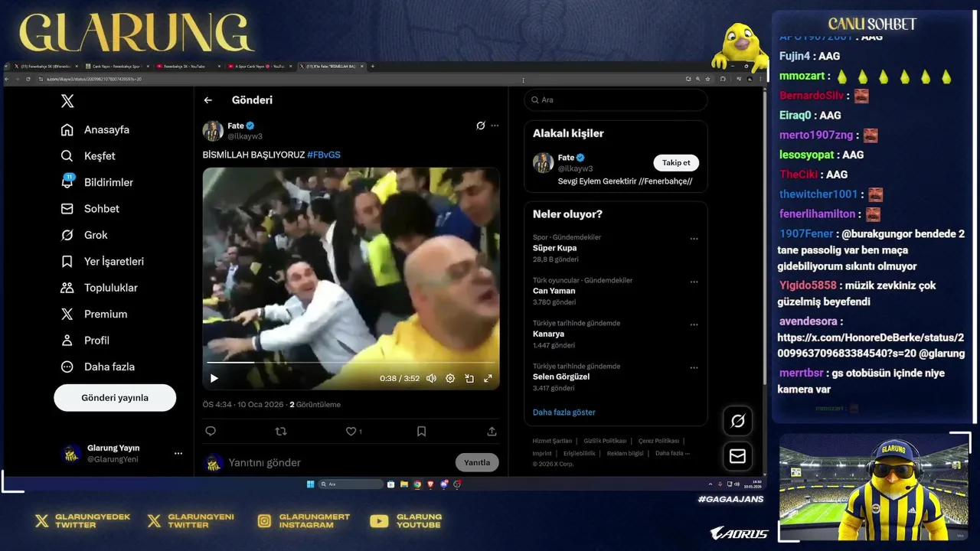Go back with the Gönderi arrow
Viewport: 980px width, 551px height.
pyautogui.click(x=208, y=100)
